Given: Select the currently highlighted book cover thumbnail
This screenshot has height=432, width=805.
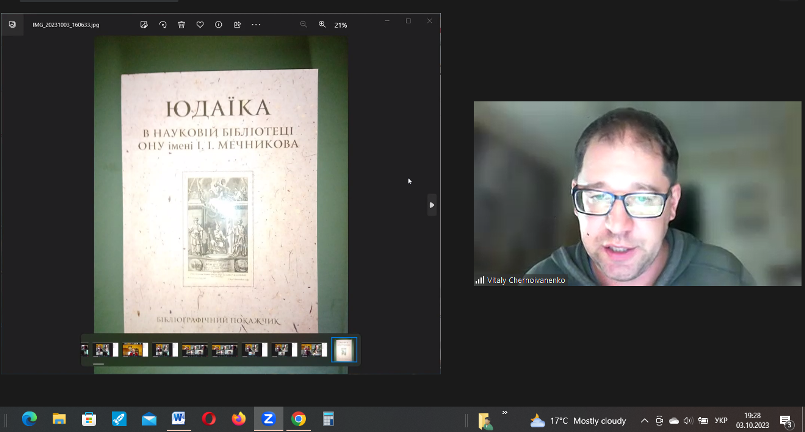Looking at the screenshot, I should (x=344, y=350).
